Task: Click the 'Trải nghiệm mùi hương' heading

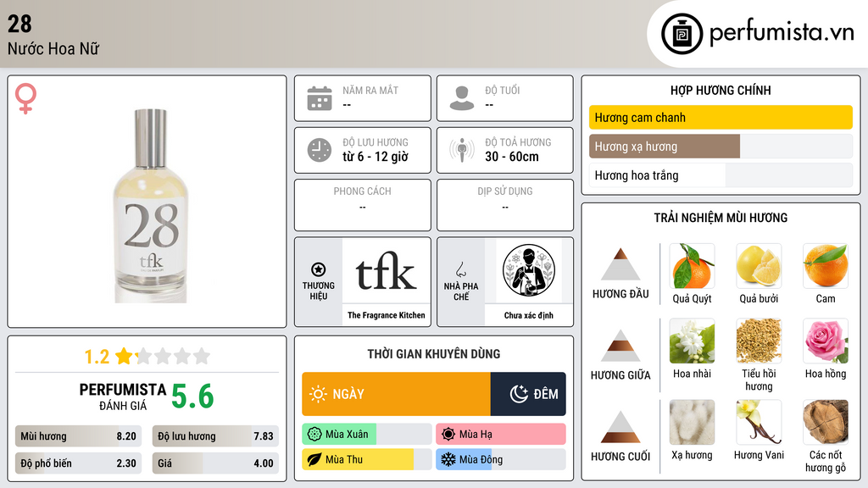Action: pyautogui.click(x=721, y=218)
